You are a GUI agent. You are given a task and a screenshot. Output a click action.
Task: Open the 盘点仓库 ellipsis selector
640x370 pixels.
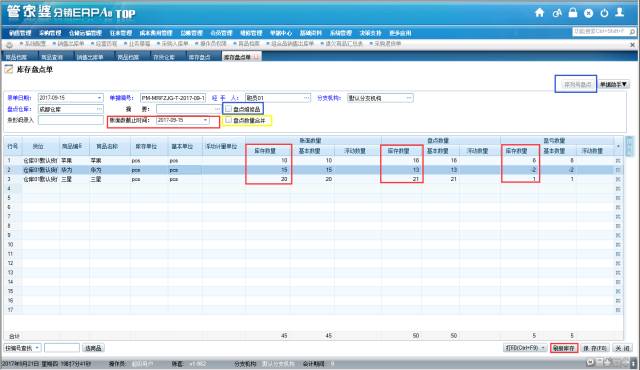tap(99, 109)
